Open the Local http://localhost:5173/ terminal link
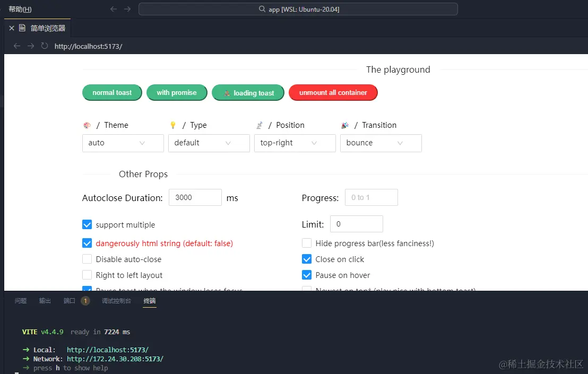Screen dimensions: 588x374 (x=108, y=350)
